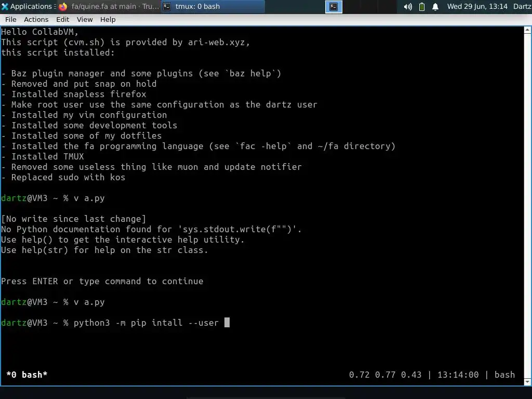
Task: Select the tmux: 0 bash taskbar window
Action: [212, 6]
